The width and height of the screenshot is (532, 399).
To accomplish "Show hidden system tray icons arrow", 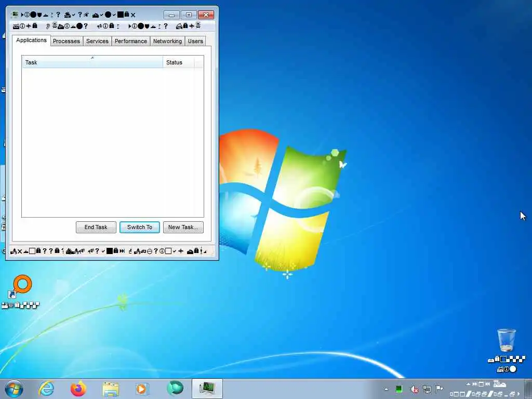I will (386, 389).
